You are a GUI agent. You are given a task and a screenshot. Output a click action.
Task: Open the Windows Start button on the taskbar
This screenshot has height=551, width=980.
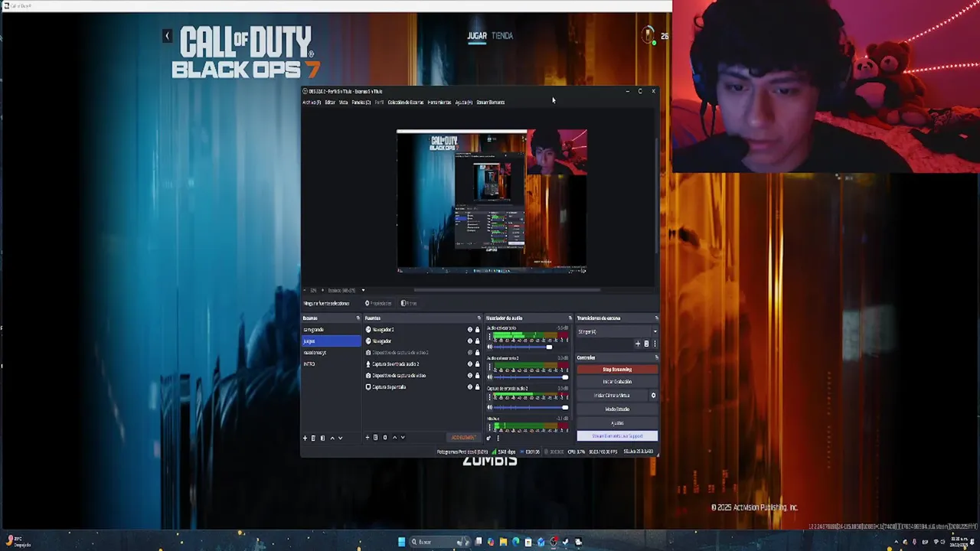tap(401, 542)
